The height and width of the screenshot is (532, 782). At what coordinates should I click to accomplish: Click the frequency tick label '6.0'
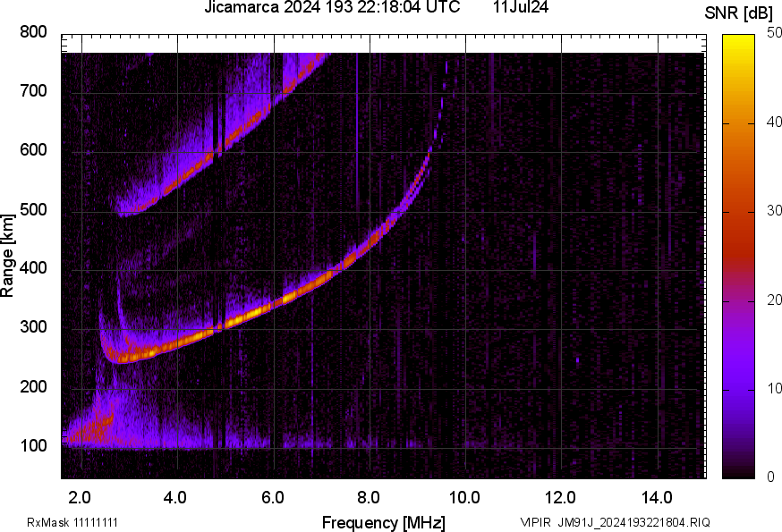[x=272, y=497]
